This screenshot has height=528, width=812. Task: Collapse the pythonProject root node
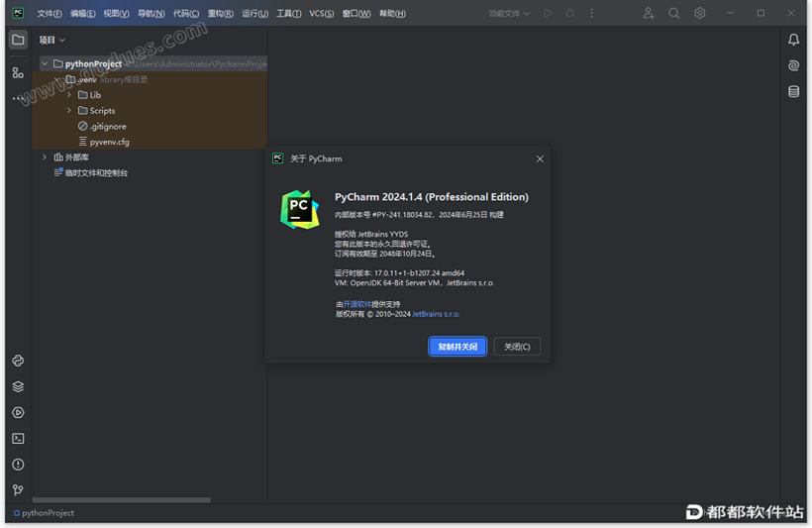tap(45, 63)
